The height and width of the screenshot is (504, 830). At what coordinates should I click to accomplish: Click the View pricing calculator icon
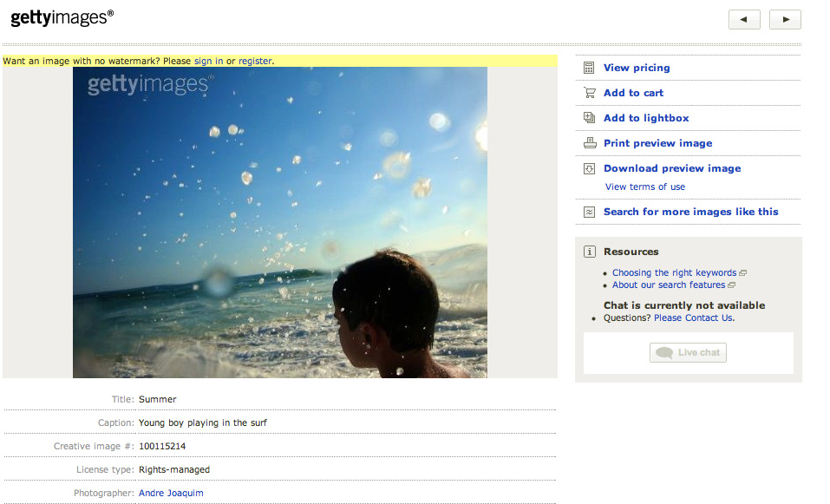(x=589, y=68)
